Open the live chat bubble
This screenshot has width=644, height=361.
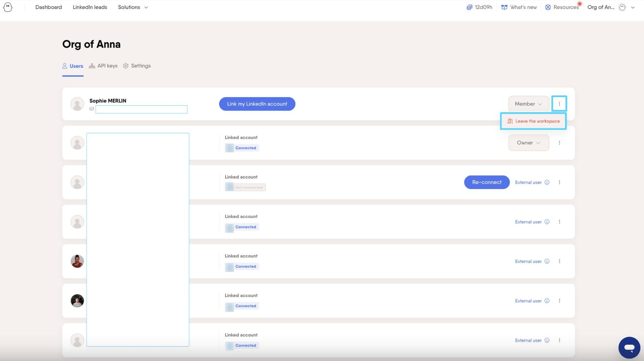click(x=629, y=347)
